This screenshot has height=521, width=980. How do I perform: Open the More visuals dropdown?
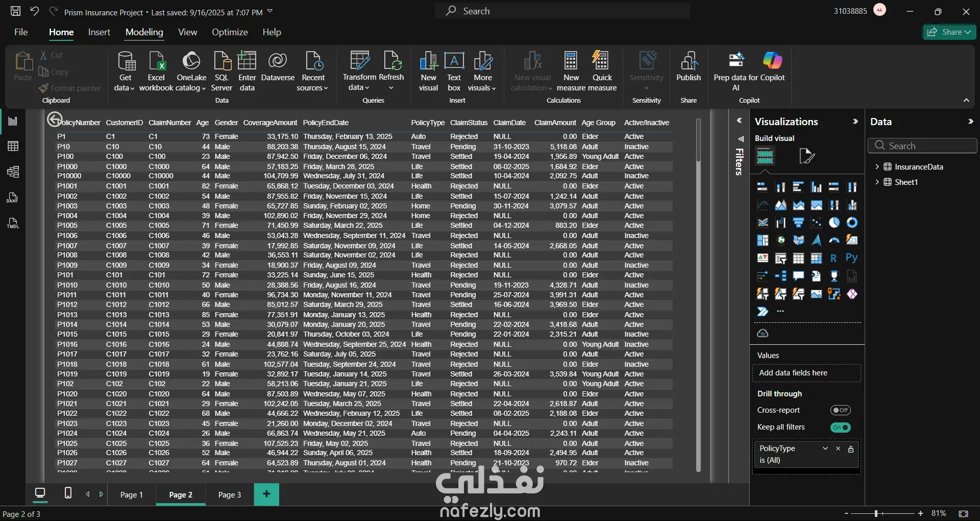[482, 70]
